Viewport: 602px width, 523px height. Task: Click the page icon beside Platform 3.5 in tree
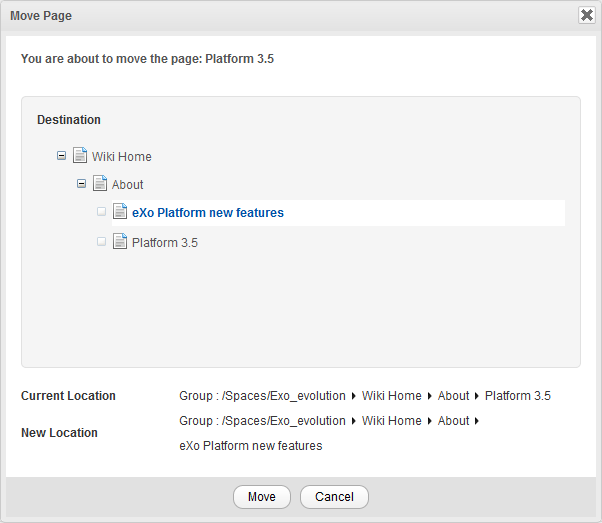[120, 241]
